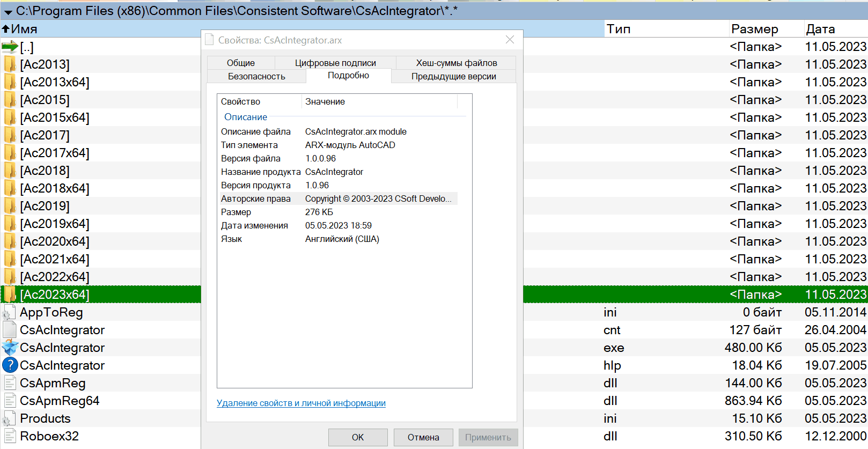Click the green parent directory arrow icon
The height and width of the screenshot is (449, 868).
tap(10, 47)
